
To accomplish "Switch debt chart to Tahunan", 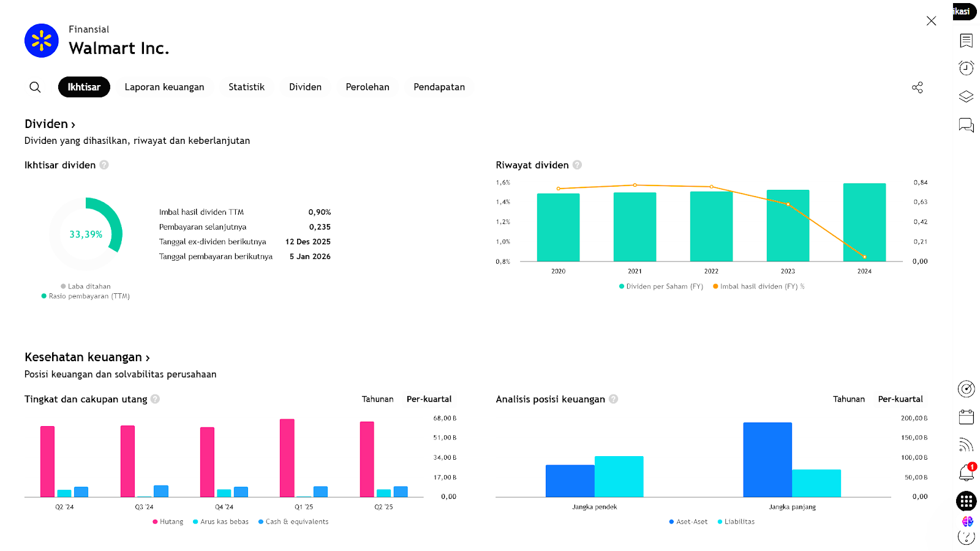I will [x=377, y=399].
